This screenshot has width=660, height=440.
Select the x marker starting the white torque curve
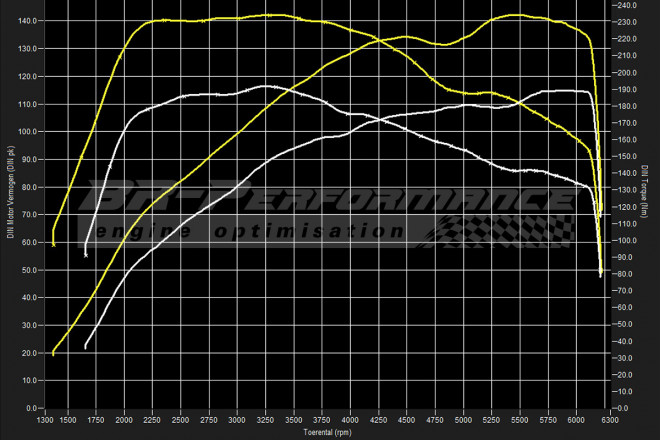(x=87, y=255)
